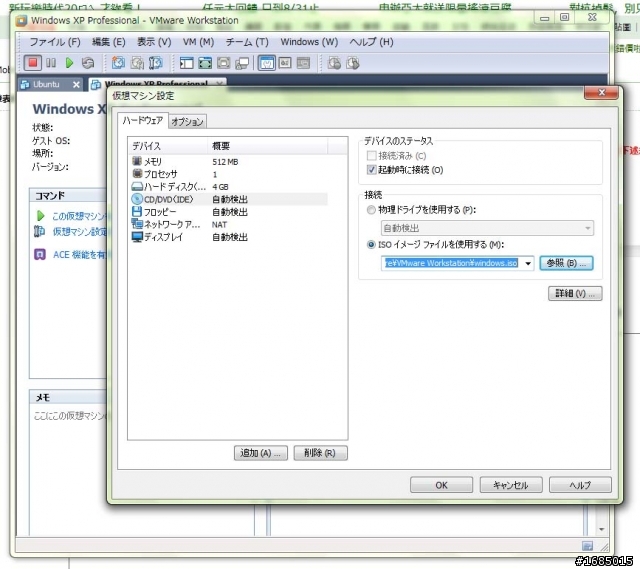Viewport: 640px width, 569px height.
Task: Click the Console view toolbar icon
Action: point(285,63)
